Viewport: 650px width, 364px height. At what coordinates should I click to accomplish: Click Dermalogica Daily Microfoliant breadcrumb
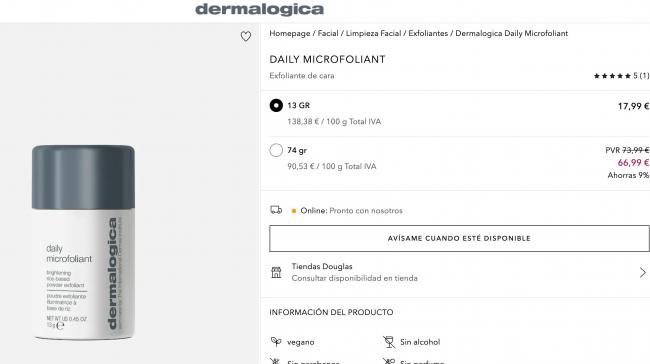pyautogui.click(x=512, y=33)
